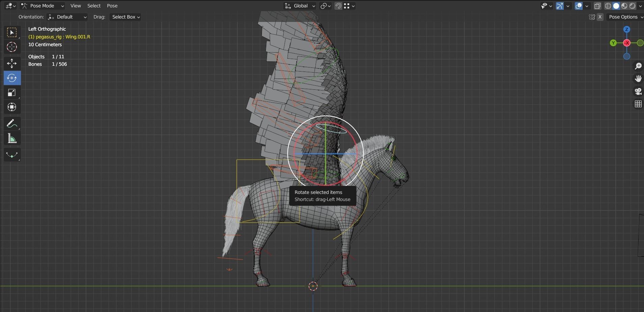Open the Pose menu

click(x=112, y=6)
